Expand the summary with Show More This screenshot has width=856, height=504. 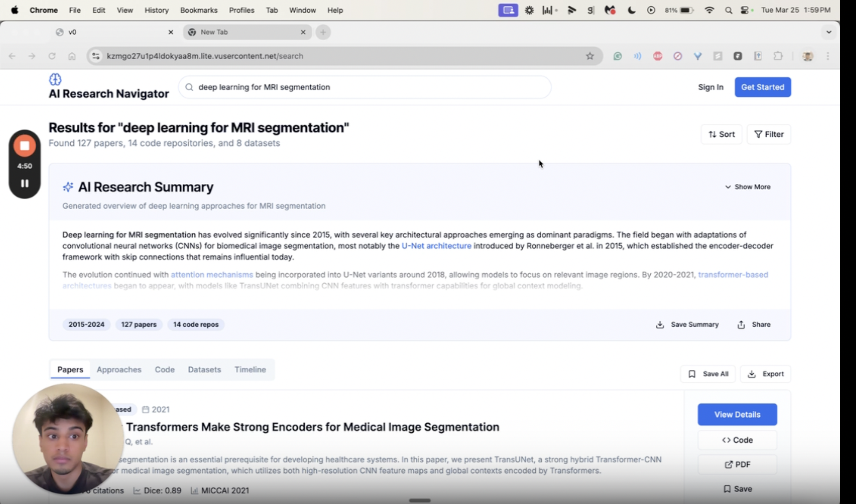click(x=747, y=187)
